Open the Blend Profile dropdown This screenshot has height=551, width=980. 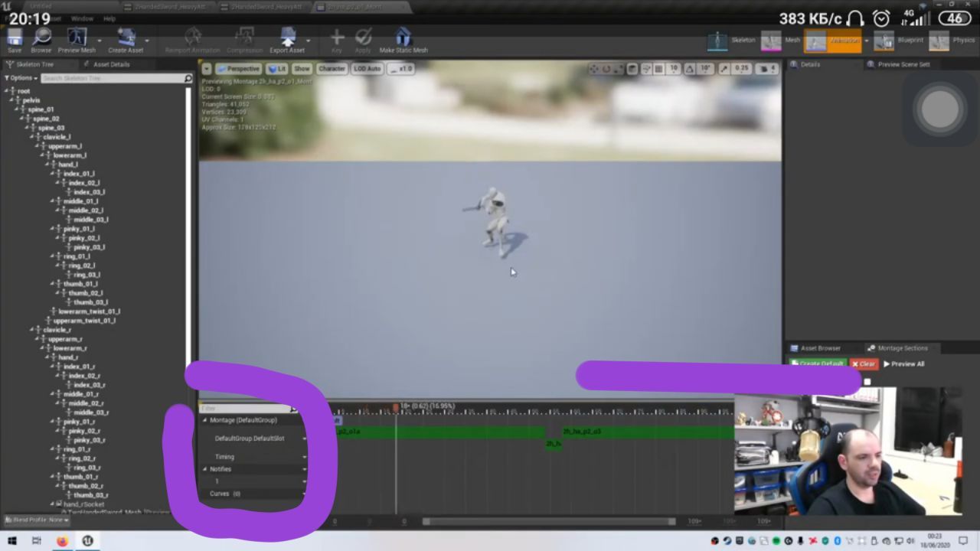[37, 520]
